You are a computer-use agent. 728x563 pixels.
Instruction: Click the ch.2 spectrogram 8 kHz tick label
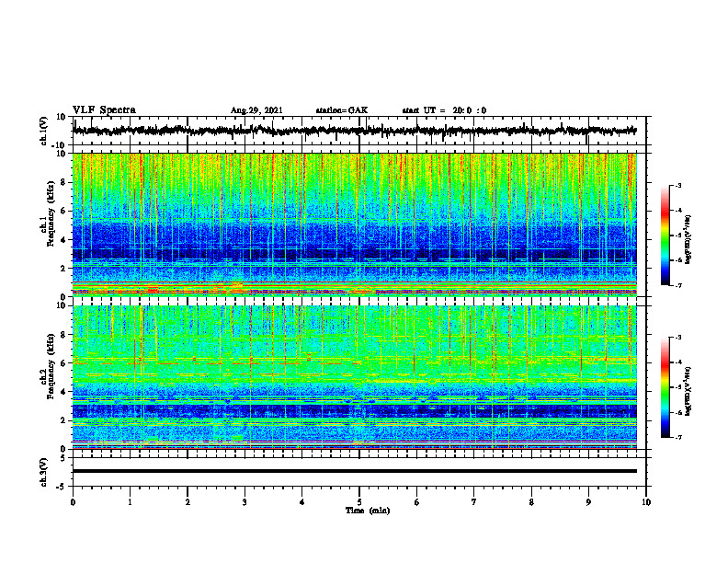(x=64, y=335)
